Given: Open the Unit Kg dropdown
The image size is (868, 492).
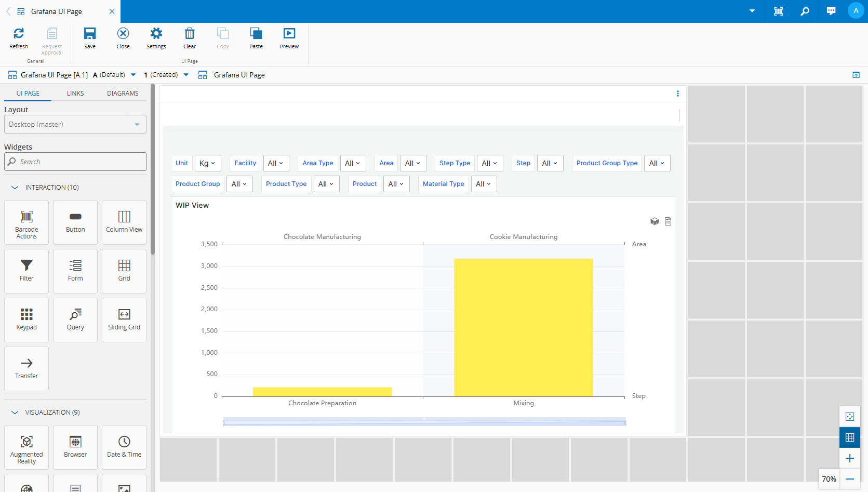Looking at the screenshot, I should [208, 163].
